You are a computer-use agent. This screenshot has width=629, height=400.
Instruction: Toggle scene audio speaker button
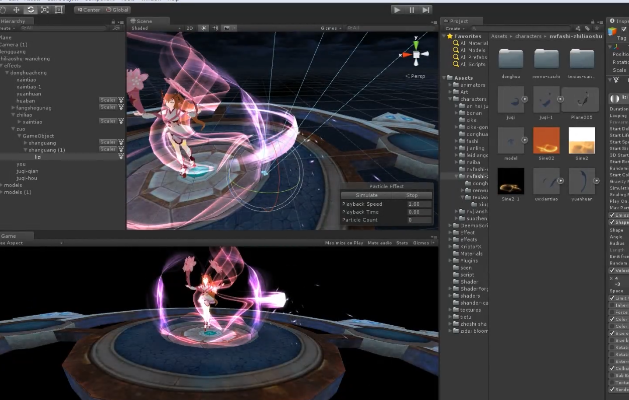pyautogui.click(x=215, y=28)
